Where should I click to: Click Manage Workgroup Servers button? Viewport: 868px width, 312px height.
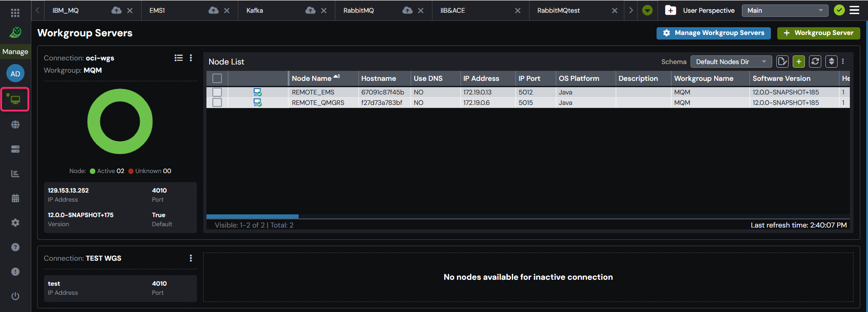pos(713,33)
